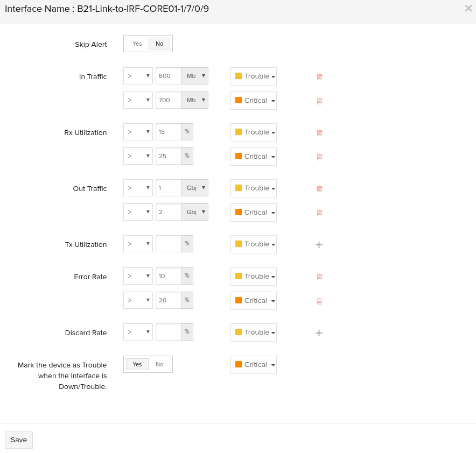Close the interface settings dialog
476x453 pixels.
pyautogui.click(x=468, y=8)
